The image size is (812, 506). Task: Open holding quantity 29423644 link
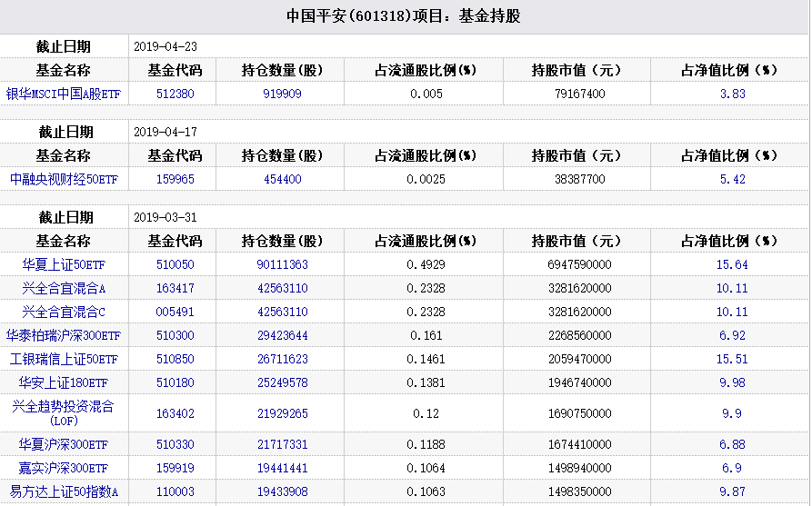(282, 336)
